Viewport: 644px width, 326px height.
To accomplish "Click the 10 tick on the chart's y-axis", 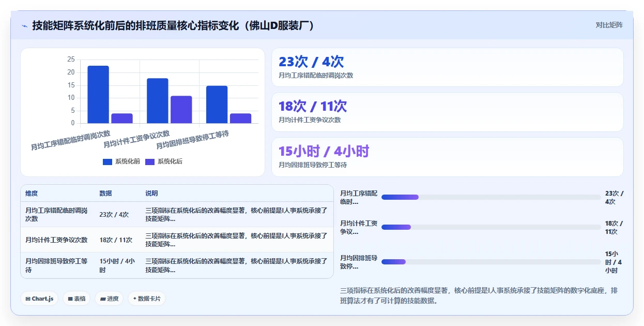I will coord(71,98).
